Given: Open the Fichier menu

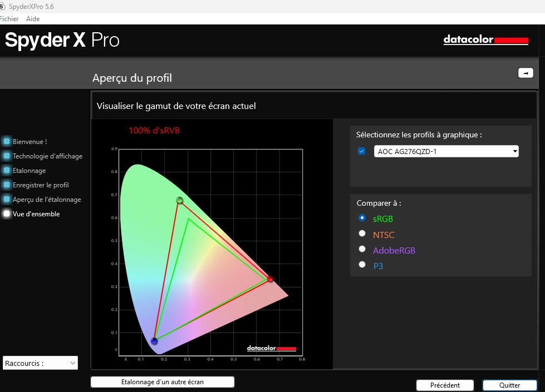Looking at the screenshot, I should (9, 19).
